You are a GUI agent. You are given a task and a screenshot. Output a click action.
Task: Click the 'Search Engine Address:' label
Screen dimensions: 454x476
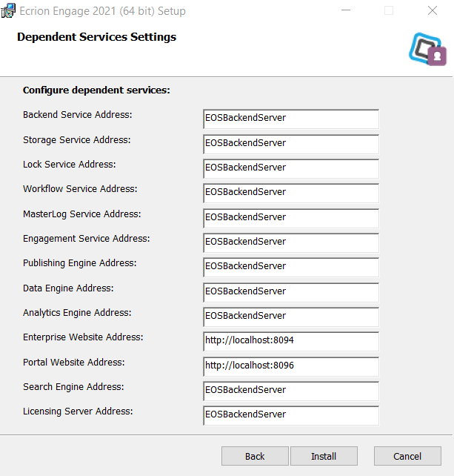pos(73,387)
